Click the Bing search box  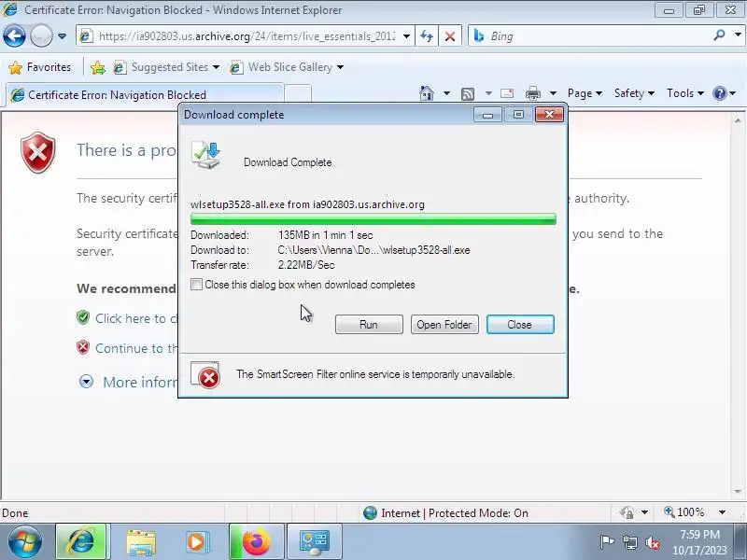click(591, 36)
